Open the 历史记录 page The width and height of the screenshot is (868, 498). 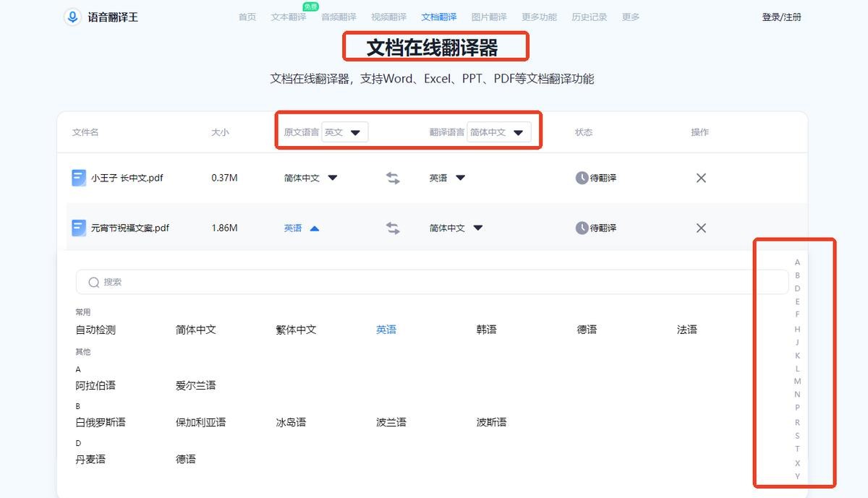(589, 17)
